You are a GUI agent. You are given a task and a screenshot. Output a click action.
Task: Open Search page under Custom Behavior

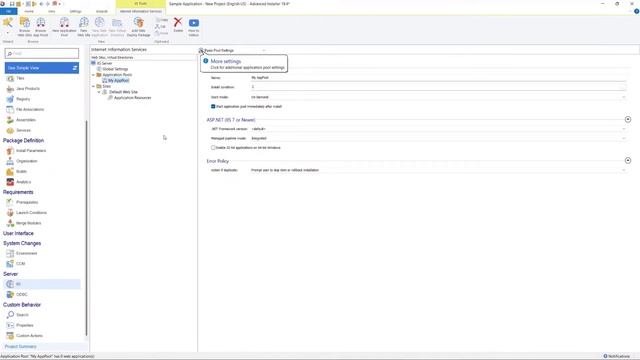pyautogui.click(x=18, y=315)
